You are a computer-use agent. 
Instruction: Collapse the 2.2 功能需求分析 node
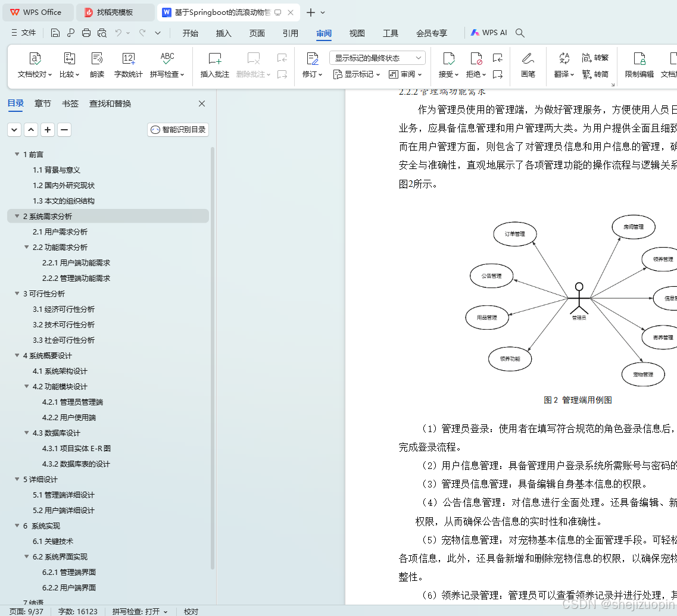click(27, 247)
